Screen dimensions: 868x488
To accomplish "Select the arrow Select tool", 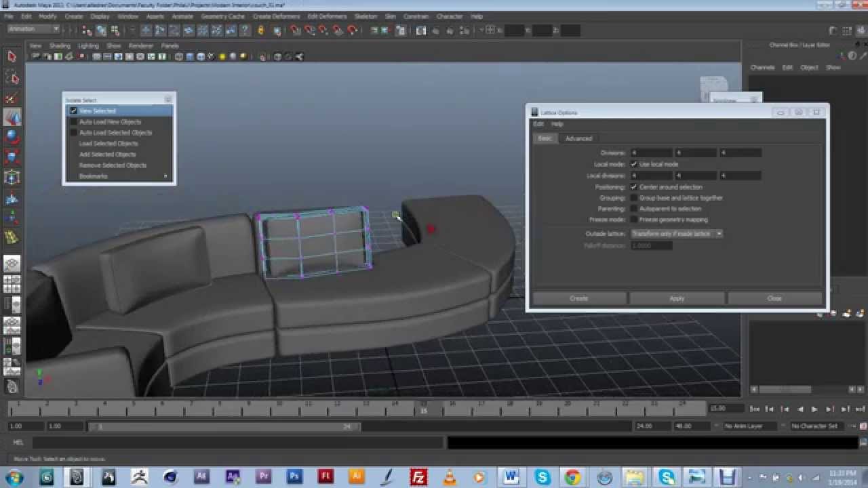I will (x=12, y=58).
